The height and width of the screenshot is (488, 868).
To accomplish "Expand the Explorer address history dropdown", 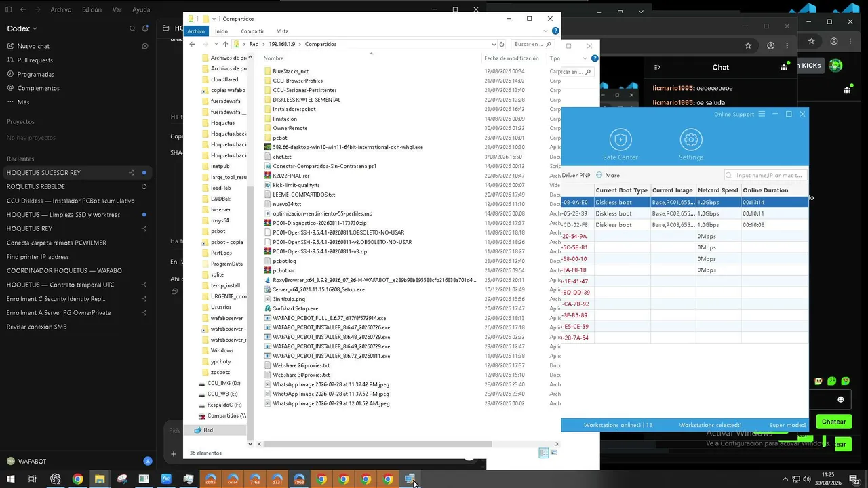I will 493,44.
